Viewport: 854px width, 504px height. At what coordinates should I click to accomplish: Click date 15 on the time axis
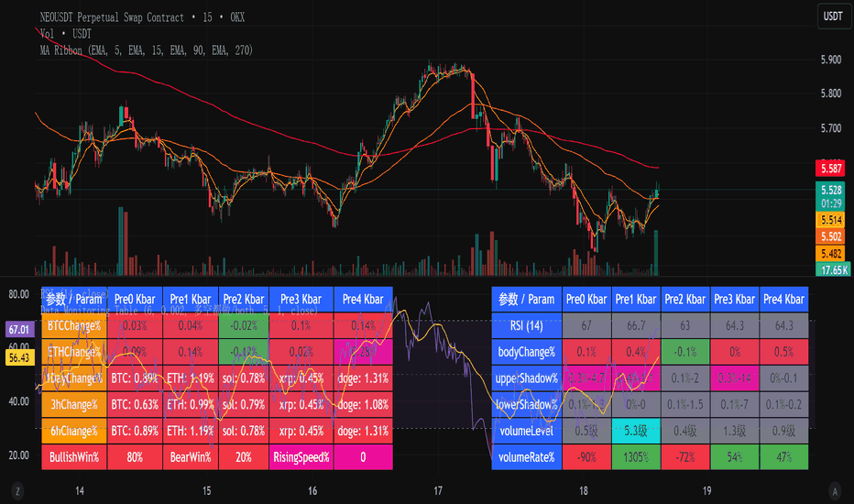[206, 491]
